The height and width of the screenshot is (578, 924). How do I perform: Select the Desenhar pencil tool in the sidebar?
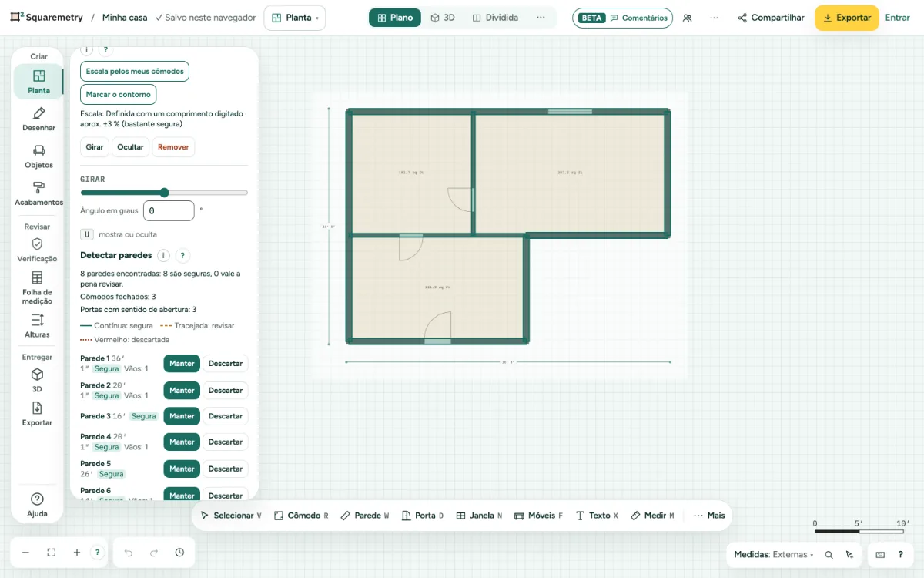[x=38, y=119]
